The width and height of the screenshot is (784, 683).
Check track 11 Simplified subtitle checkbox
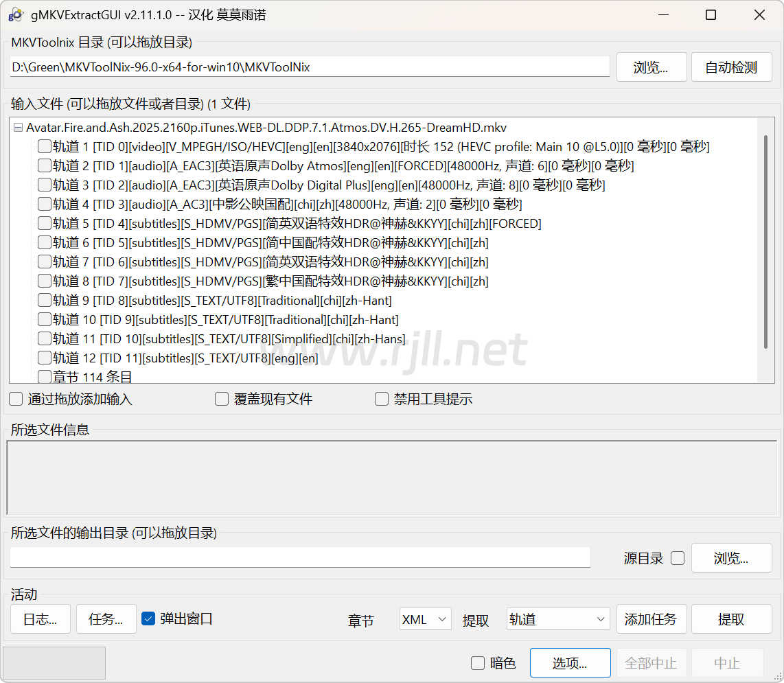pyautogui.click(x=44, y=338)
